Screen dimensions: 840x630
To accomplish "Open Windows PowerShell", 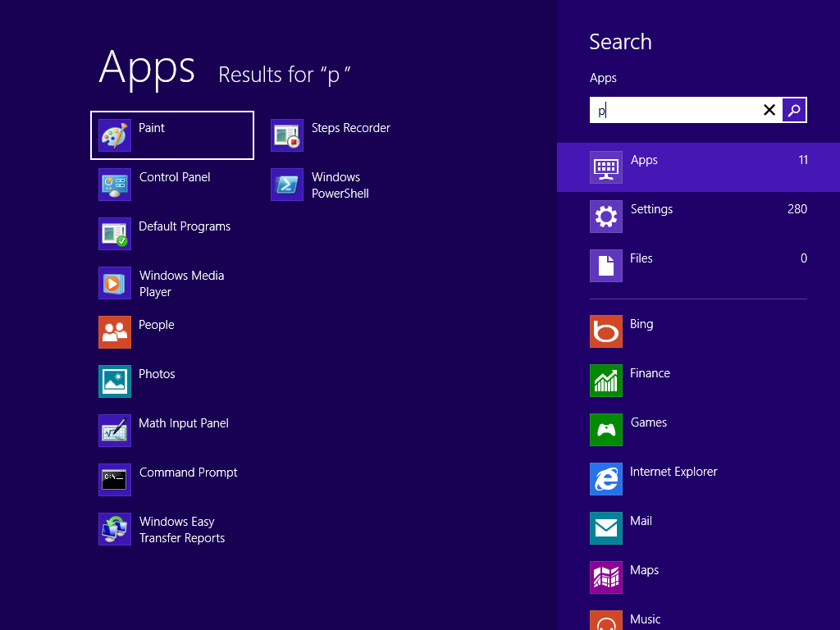I will 287,185.
